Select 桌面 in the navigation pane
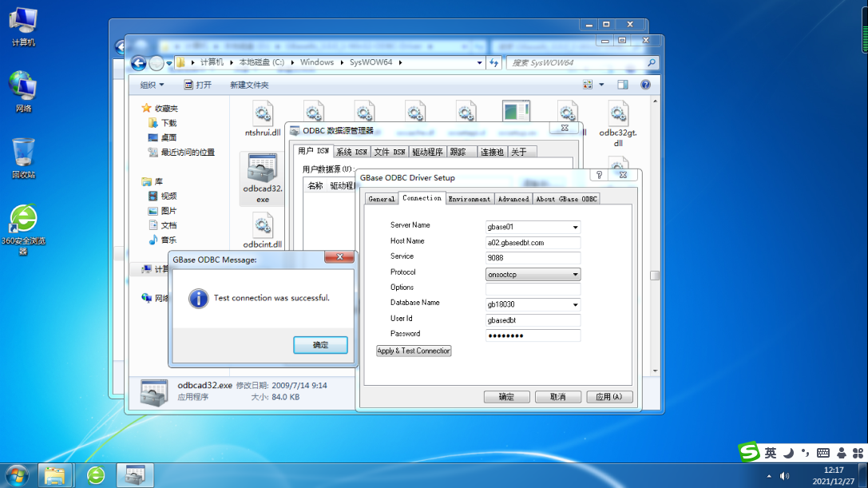Viewport: 868px width, 488px height. [163, 137]
